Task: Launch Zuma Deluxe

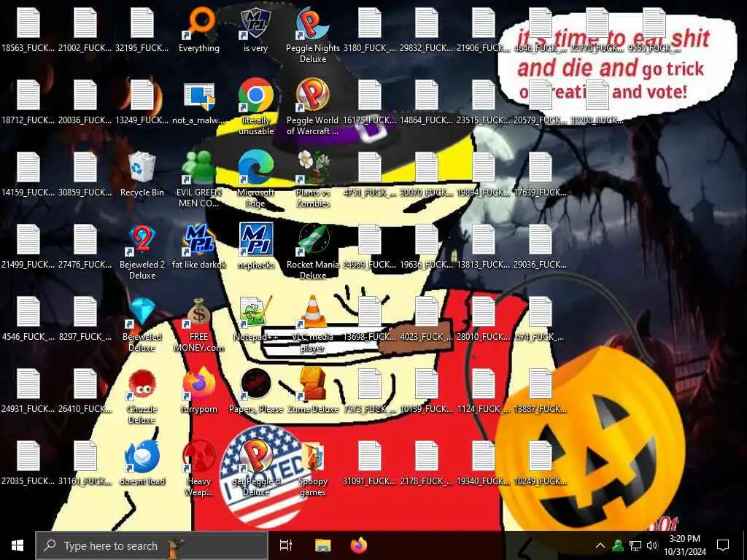Action: (x=313, y=391)
